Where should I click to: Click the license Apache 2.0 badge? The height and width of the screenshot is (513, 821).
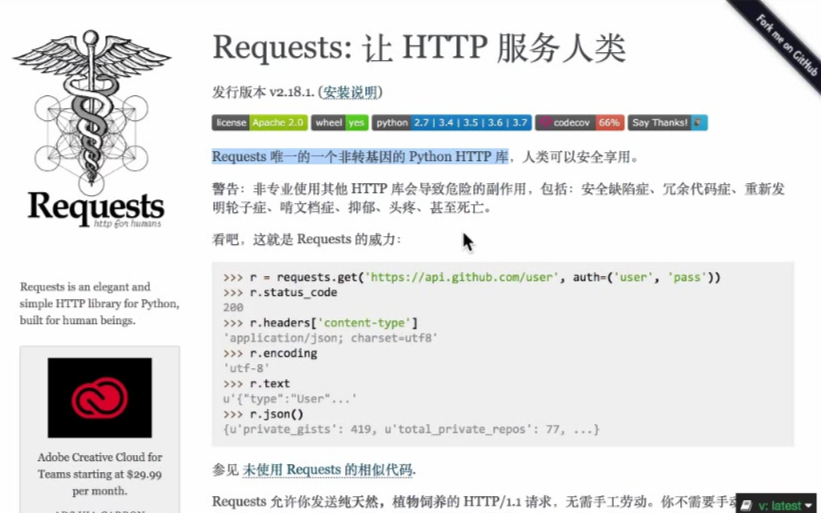tap(259, 122)
